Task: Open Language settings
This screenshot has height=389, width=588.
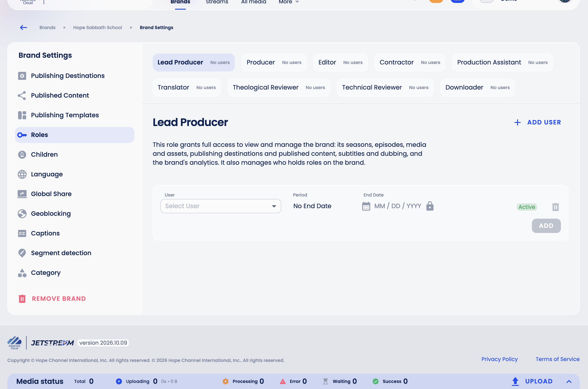Action: point(75,174)
